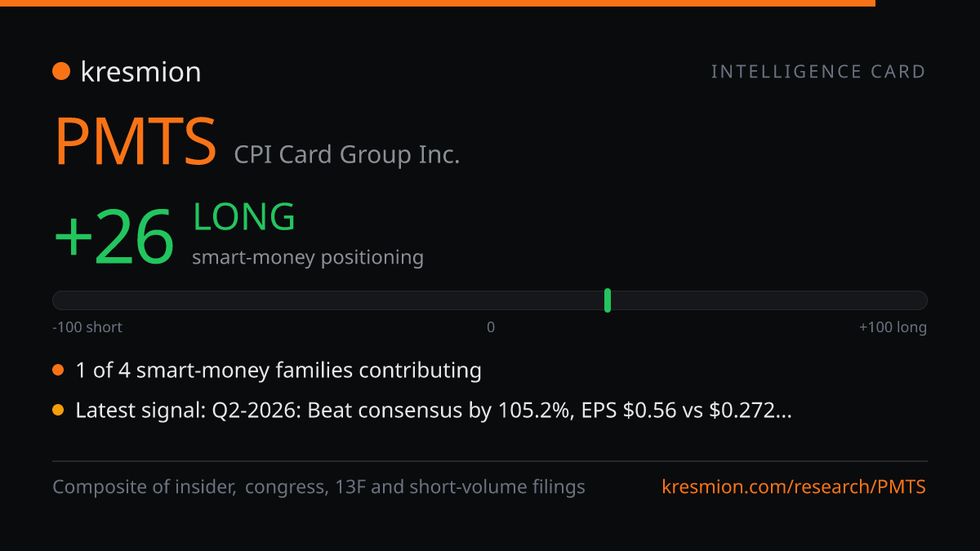
Task: Click 1 of 4 smart-money families text
Action: pyautogui.click(x=278, y=371)
